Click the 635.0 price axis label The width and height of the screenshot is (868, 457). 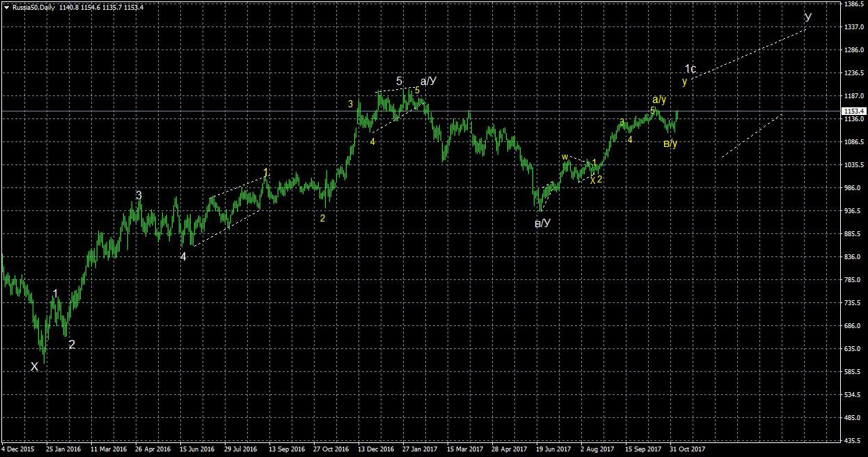(x=852, y=349)
